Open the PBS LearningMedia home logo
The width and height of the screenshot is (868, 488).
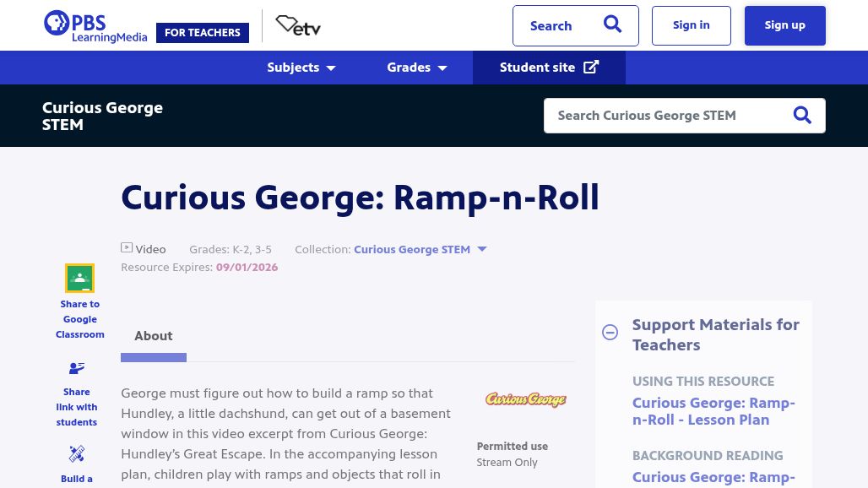coord(95,26)
